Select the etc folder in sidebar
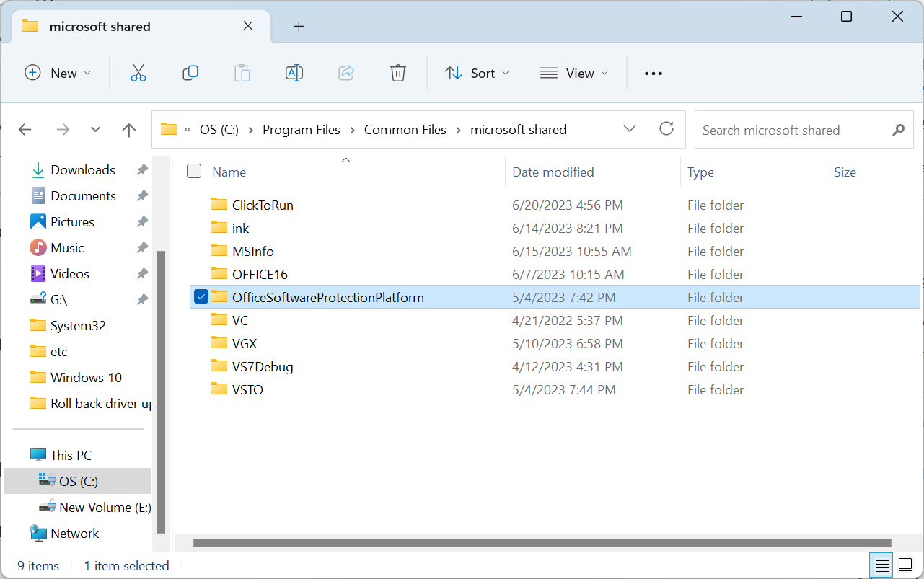924x579 pixels. [x=59, y=352]
